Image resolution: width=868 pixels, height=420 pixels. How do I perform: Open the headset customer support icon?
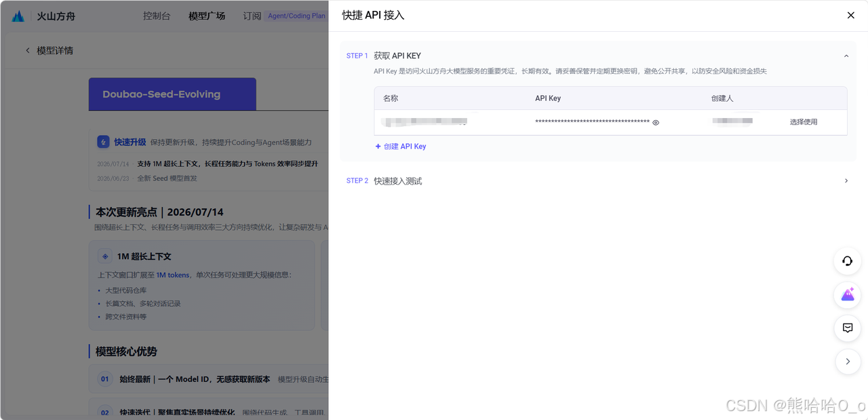pos(848,261)
